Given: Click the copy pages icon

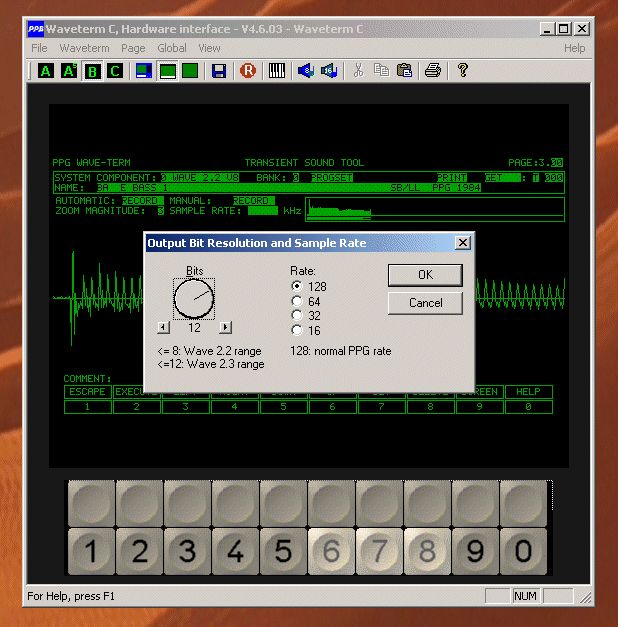Looking at the screenshot, I should click(x=381, y=71).
